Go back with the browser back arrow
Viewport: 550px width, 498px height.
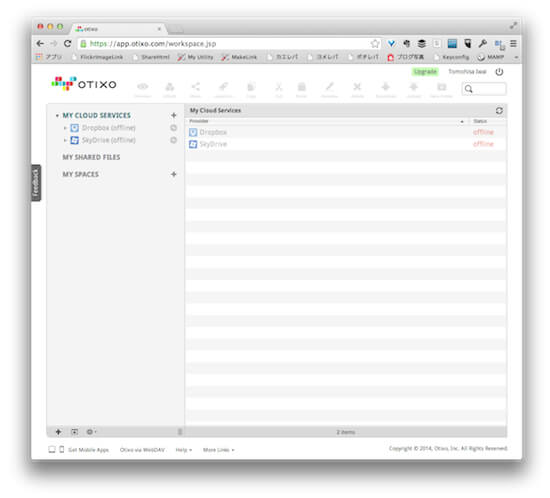click(40, 43)
